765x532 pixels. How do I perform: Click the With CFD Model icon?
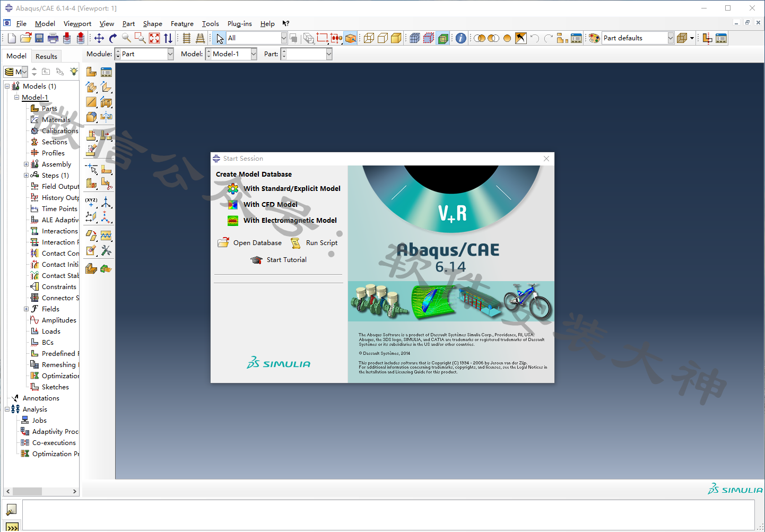click(x=233, y=204)
